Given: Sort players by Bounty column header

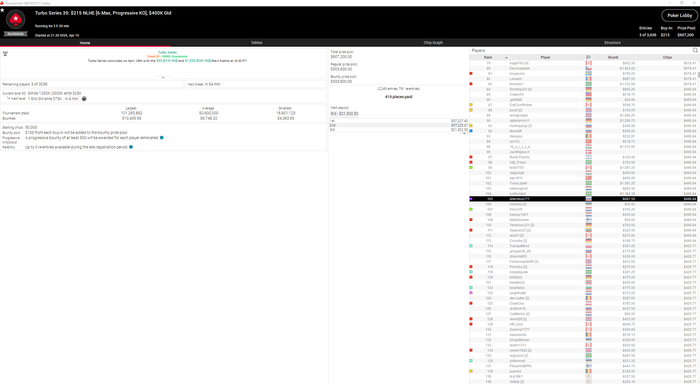Looking at the screenshot, I should pos(613,57).
